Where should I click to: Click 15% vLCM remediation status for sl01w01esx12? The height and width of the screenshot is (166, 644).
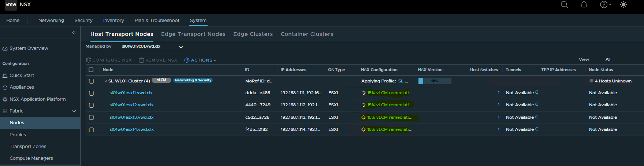(x=389, y=105)
